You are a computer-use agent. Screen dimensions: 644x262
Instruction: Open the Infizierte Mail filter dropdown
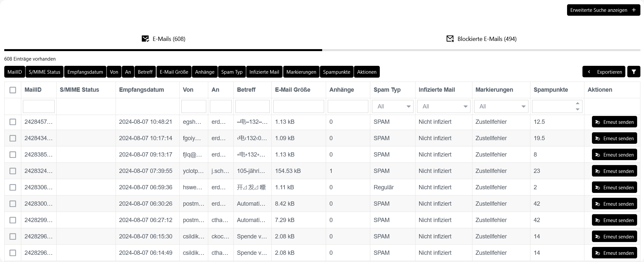[444, 106]
